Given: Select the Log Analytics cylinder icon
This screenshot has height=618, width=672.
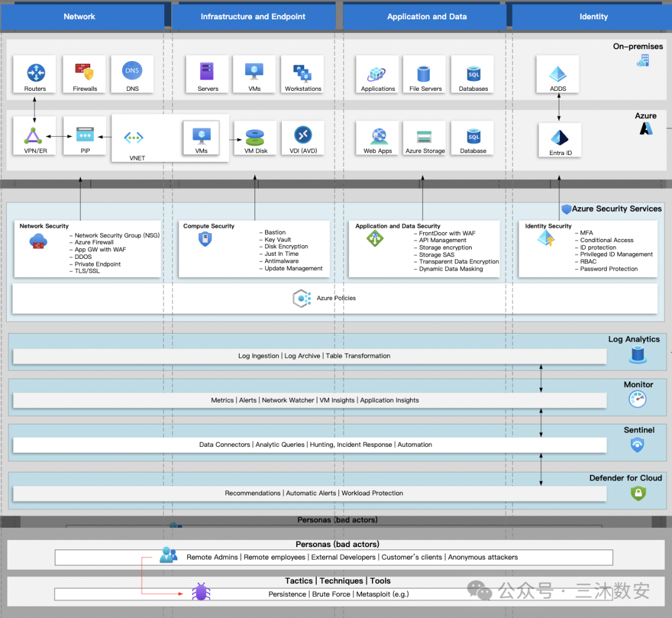Looking at the screenshot, I should [x=638, y=355].
